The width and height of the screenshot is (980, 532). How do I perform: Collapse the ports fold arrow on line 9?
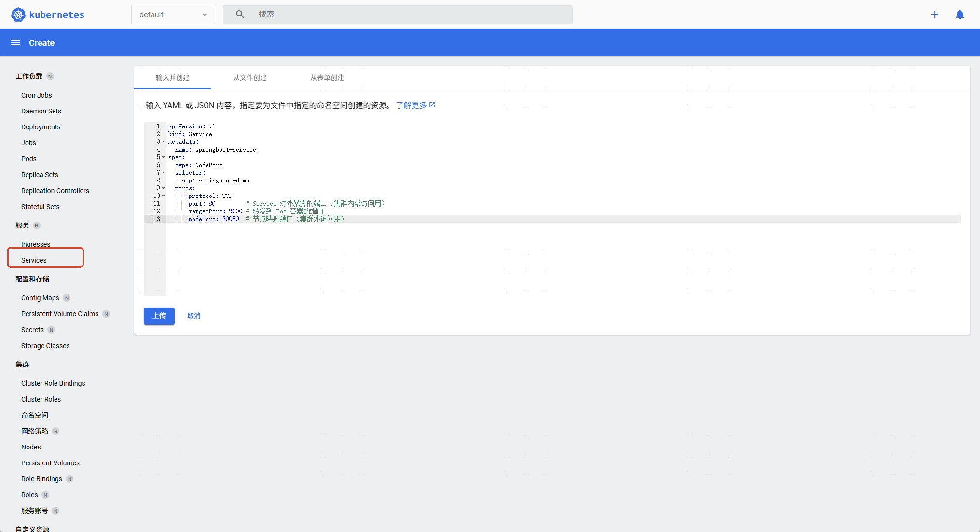[x=163, y=188]
